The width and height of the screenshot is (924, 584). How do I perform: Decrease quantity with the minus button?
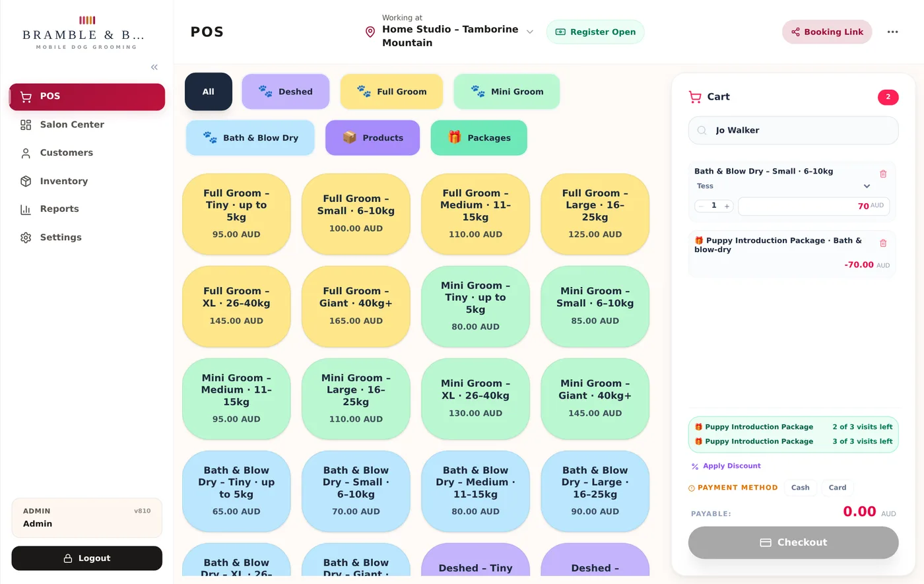(701, 207)
